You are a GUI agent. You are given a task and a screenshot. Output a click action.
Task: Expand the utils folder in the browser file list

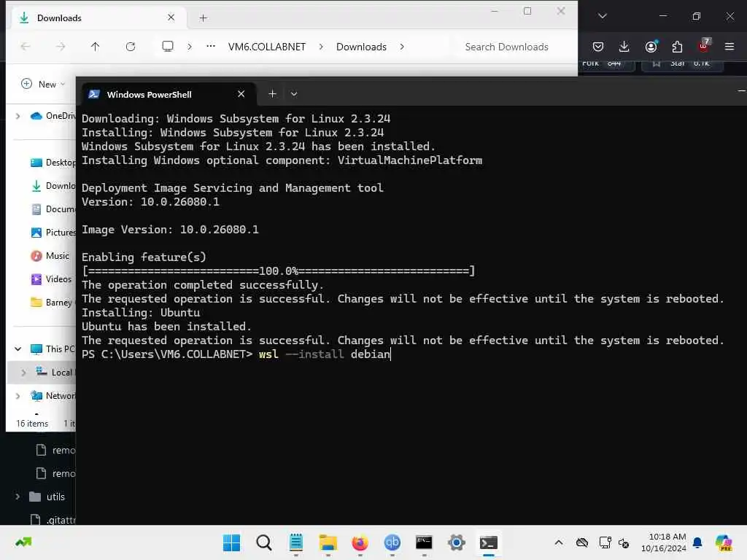pos(18,497)
